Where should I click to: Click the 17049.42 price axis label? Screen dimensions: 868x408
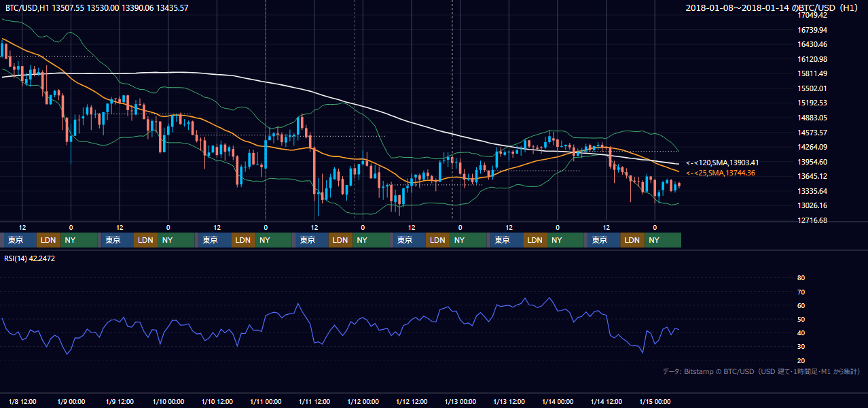(812, 15)
